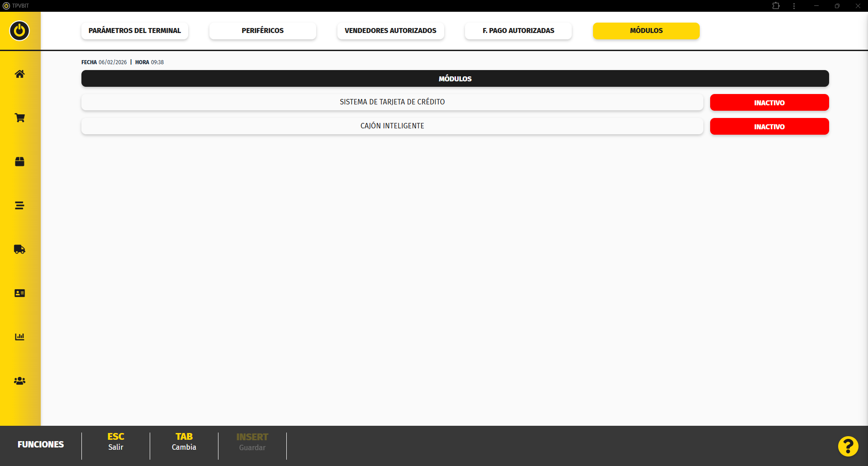Switch to Parámetros del Terminal tab

pyautogui.click(x=134, y=31)
